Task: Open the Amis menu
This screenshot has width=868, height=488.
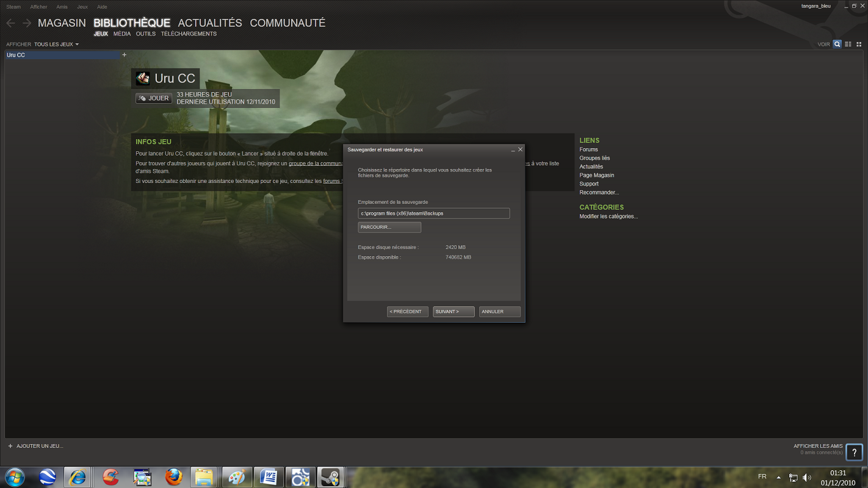Action: pyautogui.click(x=62, y=7)
